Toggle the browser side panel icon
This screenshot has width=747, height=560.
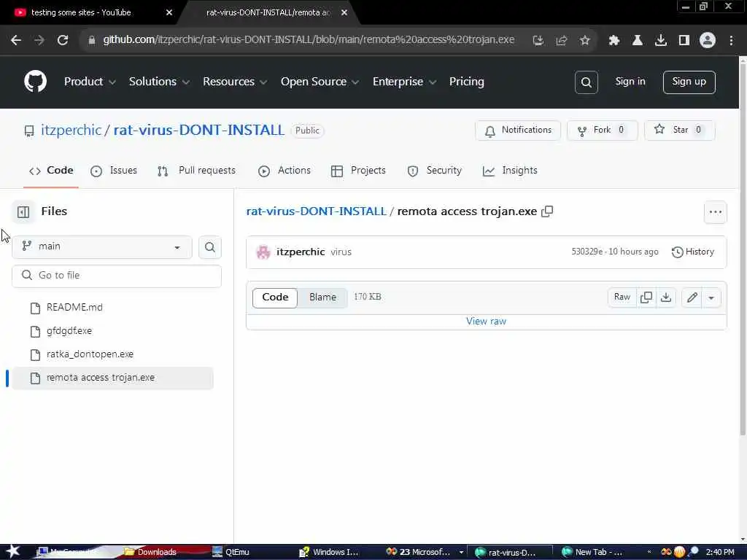click(684, 41)
